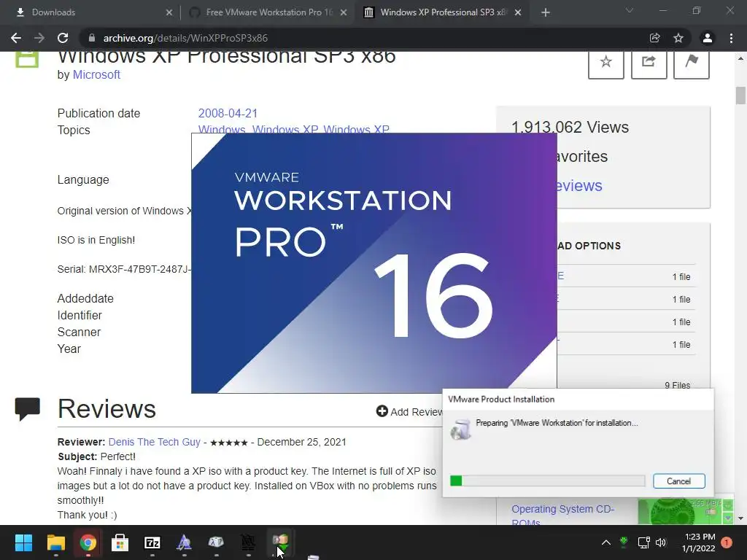Click the Reviews speech bubble icon
Viewport: 747px width, 560px height.
(x=27, y=409)
